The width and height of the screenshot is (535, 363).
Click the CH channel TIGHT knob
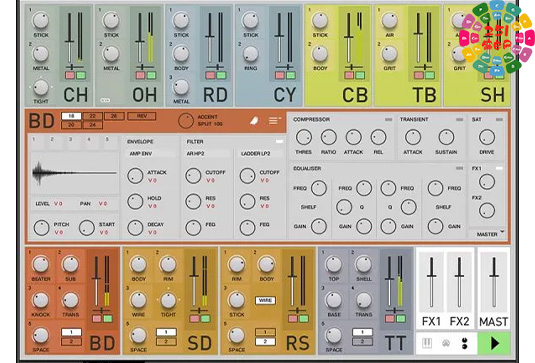[x=41, y=87]
